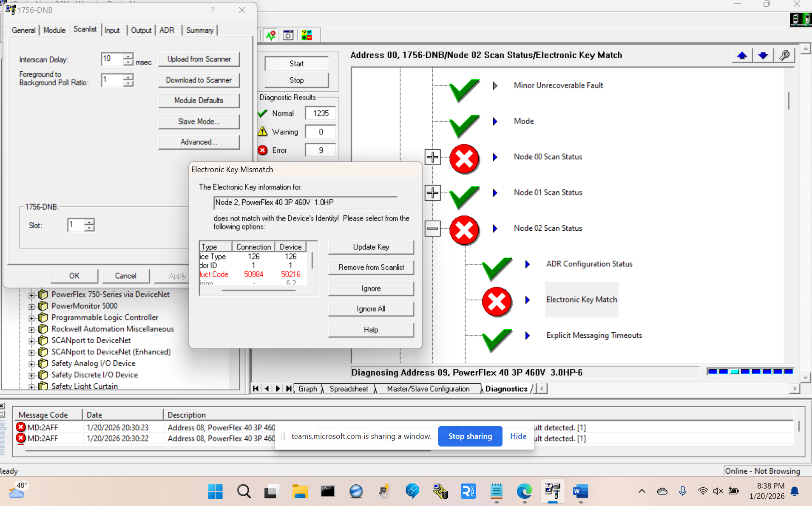Open the terminal app in the taskbar
The image size is (812, 506).
328,492
